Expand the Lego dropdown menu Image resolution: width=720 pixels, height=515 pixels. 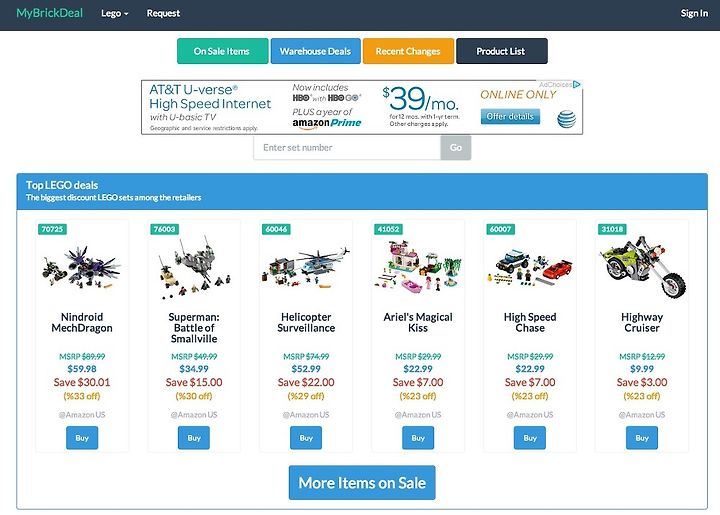114,13
